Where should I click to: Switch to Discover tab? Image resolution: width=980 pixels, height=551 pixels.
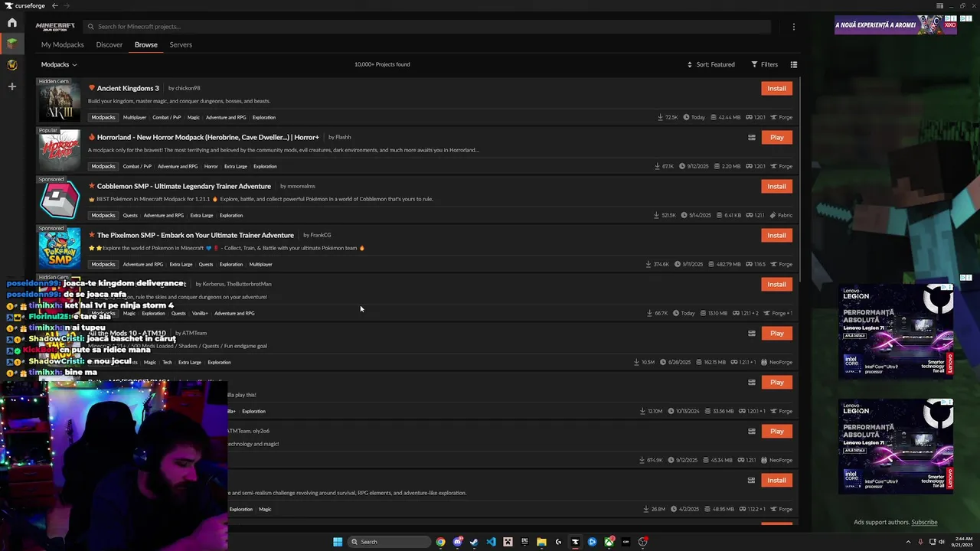109,44
